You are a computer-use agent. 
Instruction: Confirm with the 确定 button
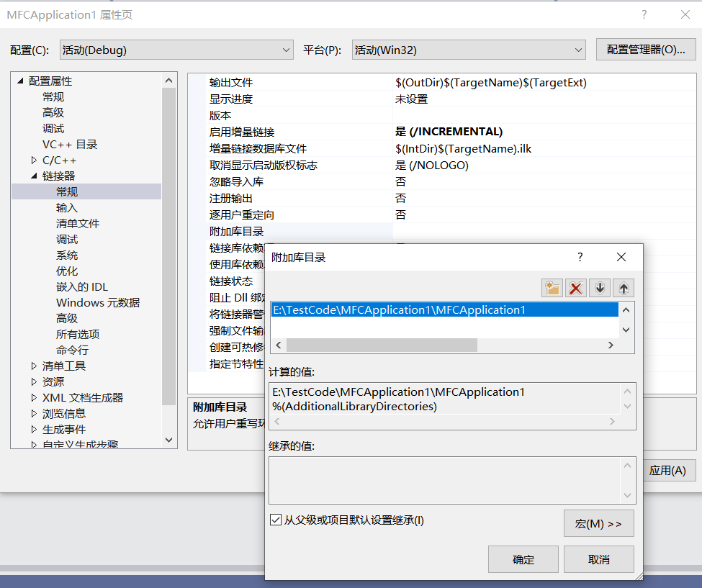(x=523, y=559)
